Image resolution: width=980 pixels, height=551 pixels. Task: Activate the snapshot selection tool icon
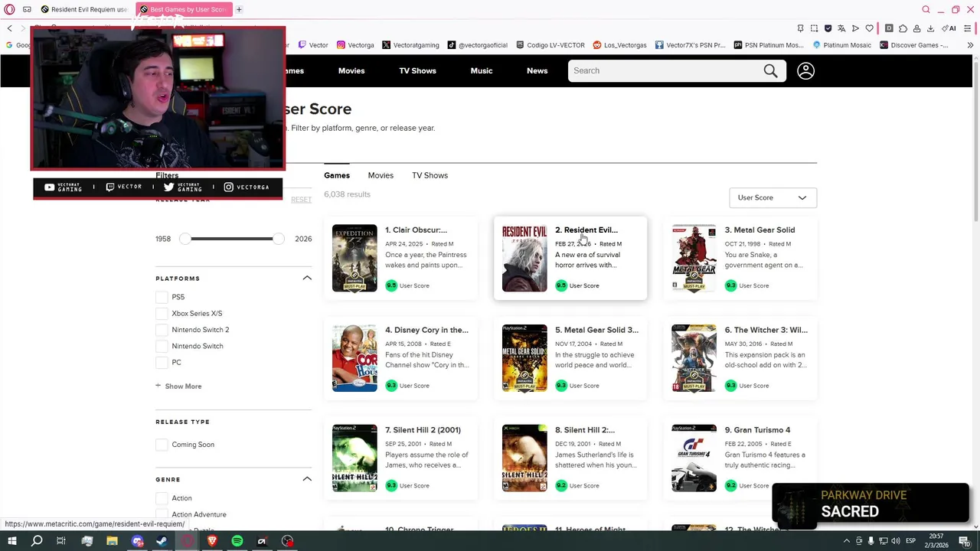tap(814, 28)
